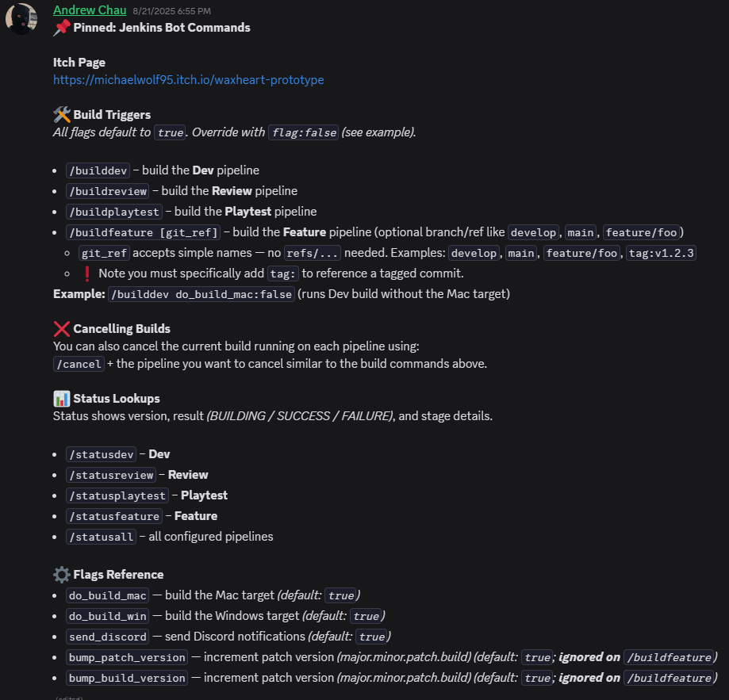Image resolution: width=729 pixels, height=700 pixels.
Task: Click the (edited) label below the message
Action: coord(68,697)
